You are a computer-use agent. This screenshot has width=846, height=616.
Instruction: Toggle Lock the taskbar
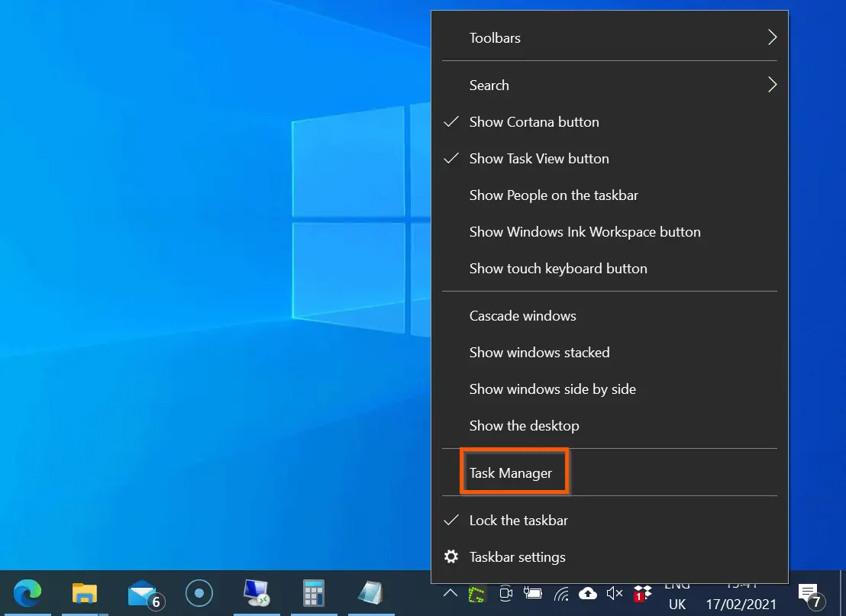click(609, 521)
